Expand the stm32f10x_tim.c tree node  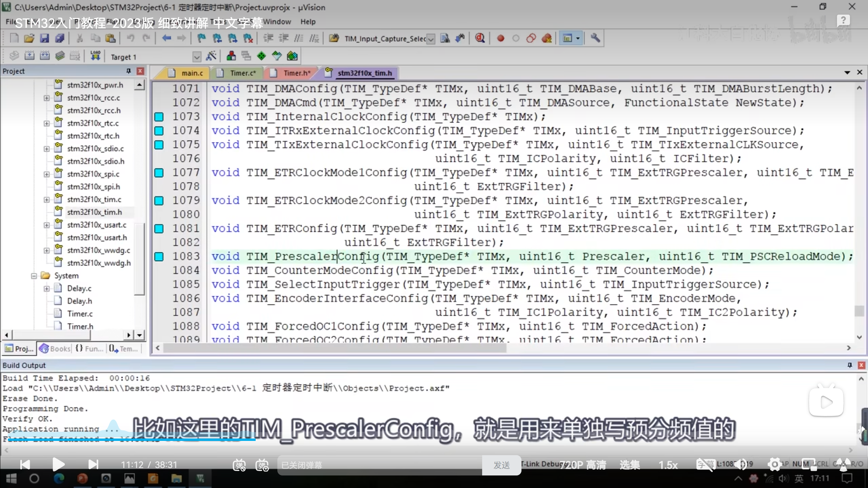pyautogui.click(x=47, y=200)
